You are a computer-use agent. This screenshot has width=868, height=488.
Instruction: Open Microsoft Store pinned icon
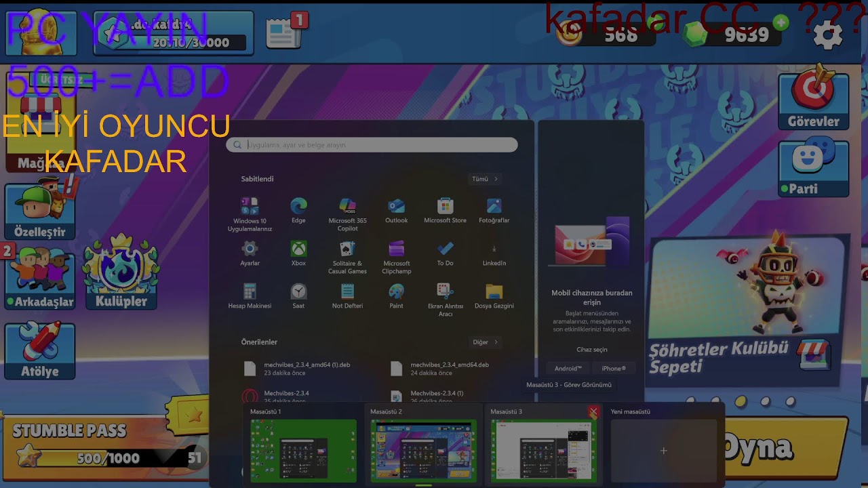point(445,211)
